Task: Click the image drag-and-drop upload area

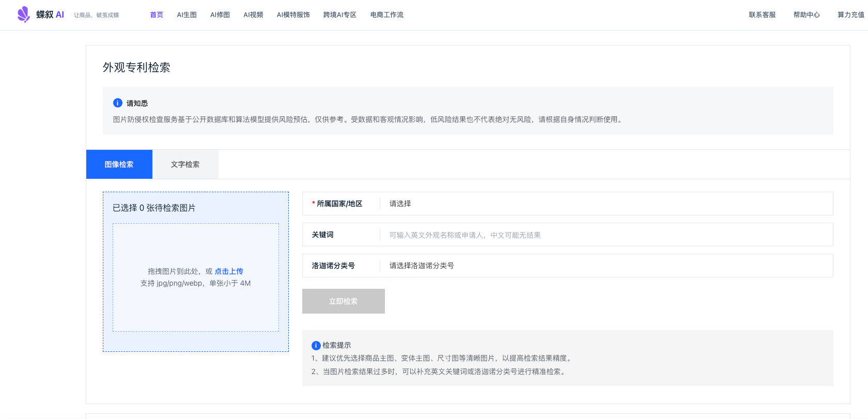Action: pos(196,277)
